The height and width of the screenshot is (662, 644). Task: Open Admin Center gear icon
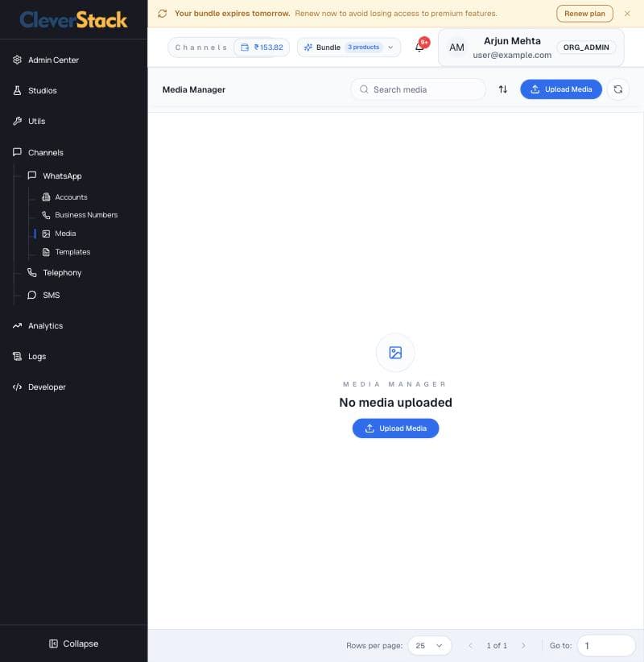pyautogui.click(x=17, y=60)
